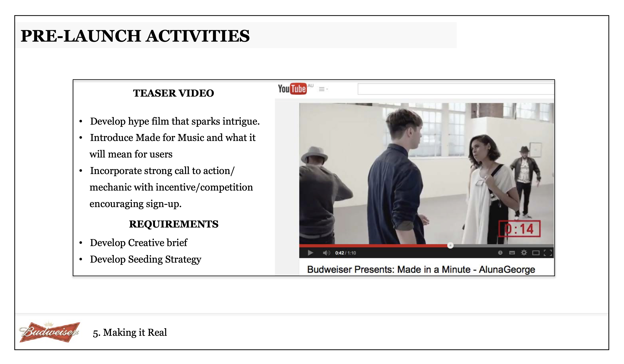
Task: Click the YouTube logo
Action: [x=292, y=89]
